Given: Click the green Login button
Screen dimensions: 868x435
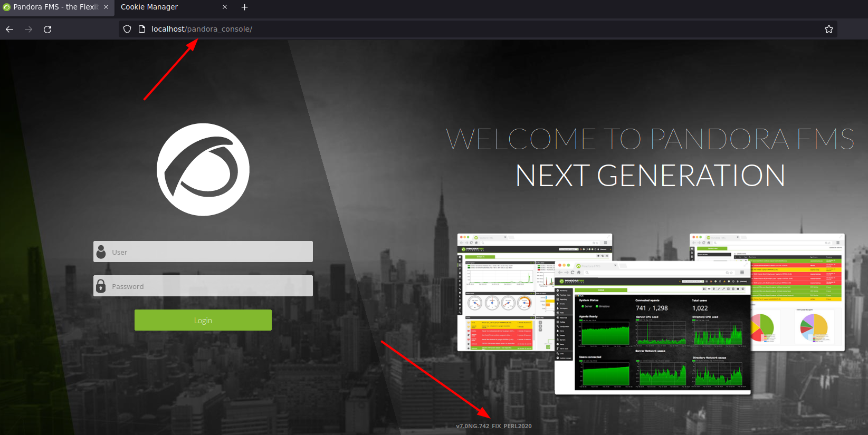Looking at the screenshot, I should click(x=203, y=320).
